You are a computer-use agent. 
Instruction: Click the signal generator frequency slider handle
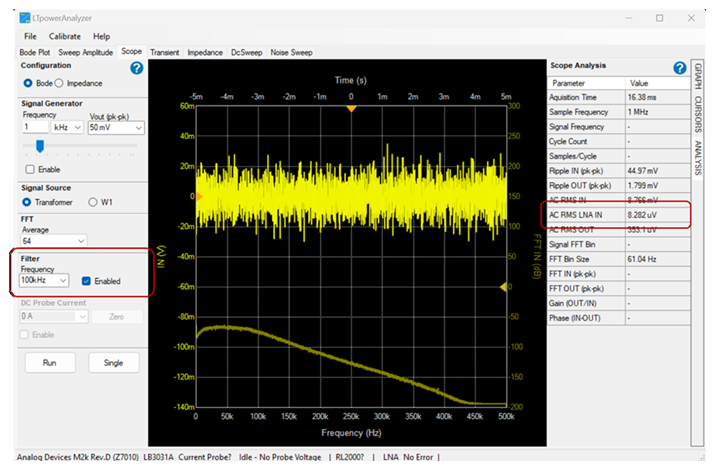coord(40,146)
